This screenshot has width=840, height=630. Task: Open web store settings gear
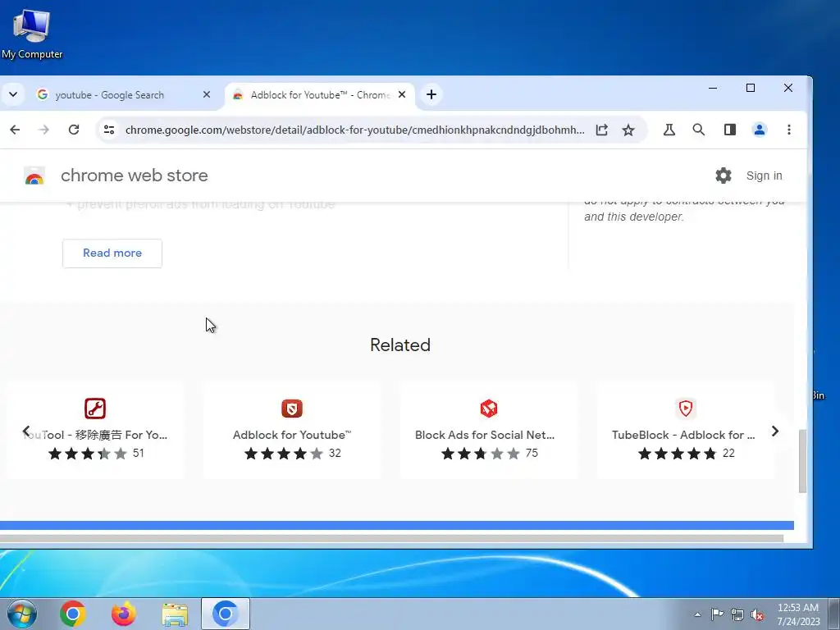point(724,176)
